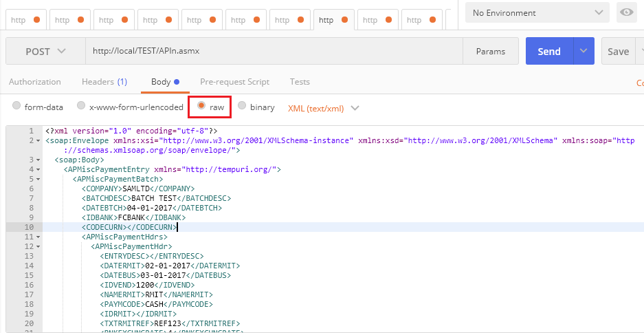This screenshot has width=644, height=333.
Task: Switch to the Headers (1) tab
Action: pyautogui.click(x=104, y=82)
